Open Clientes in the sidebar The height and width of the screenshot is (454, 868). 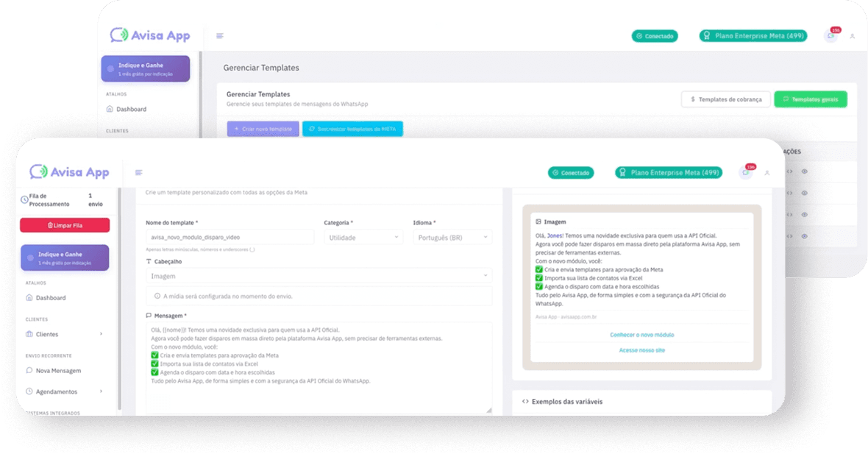[47, 334]
